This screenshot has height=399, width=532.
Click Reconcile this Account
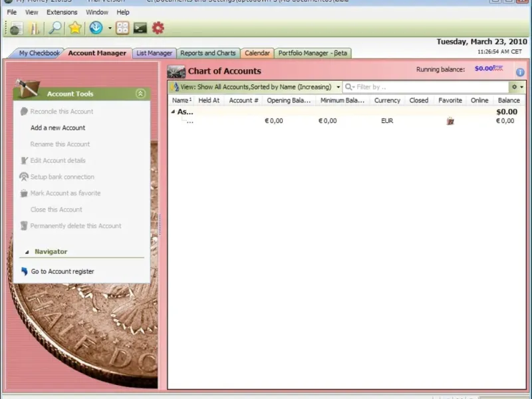[62, 112]
